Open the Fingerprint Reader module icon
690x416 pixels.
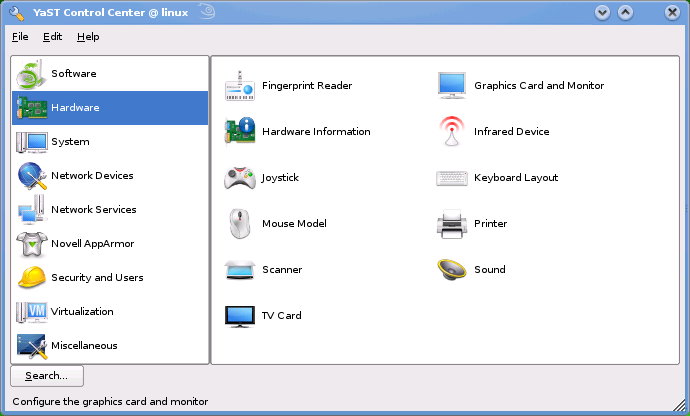(x=240, y=86)
